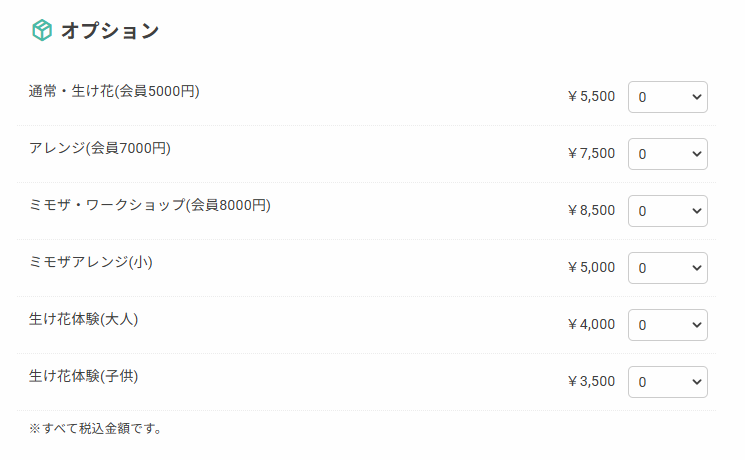745x460 pixels.
Task: Expand the アレンジ(会員7000円) quantity selector
Action: coord(667,154)
